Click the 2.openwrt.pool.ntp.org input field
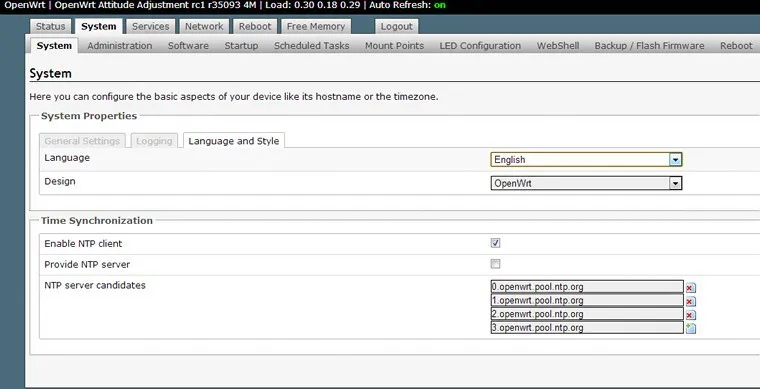The width and height of the screenshot is (760, 389). 587,314
